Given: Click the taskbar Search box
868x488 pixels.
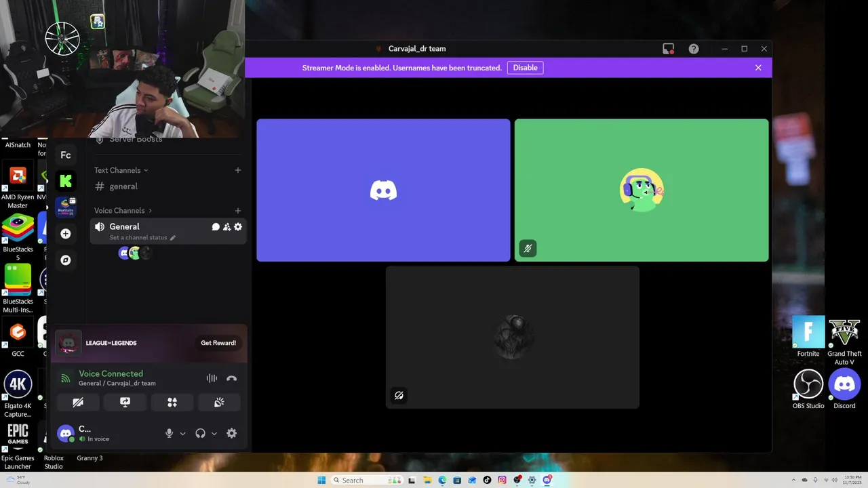Looking at the screenshot, I should click(366, 480).
